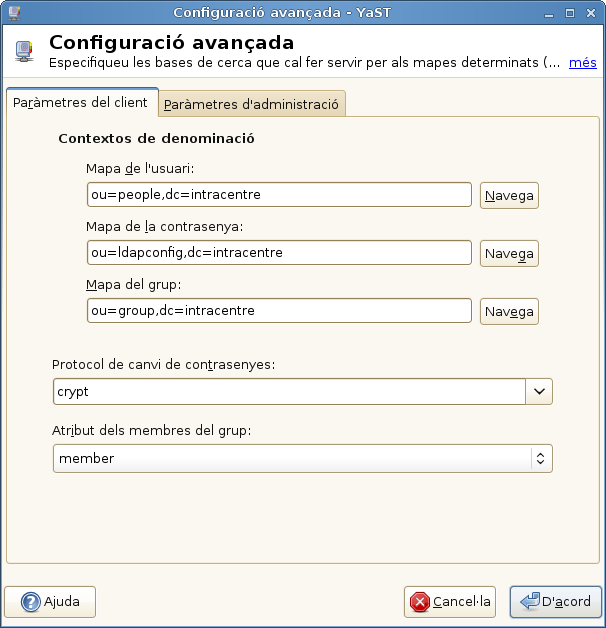Click into the Mapa del grup field
The image size is (606, 628).
click(279, 311)
